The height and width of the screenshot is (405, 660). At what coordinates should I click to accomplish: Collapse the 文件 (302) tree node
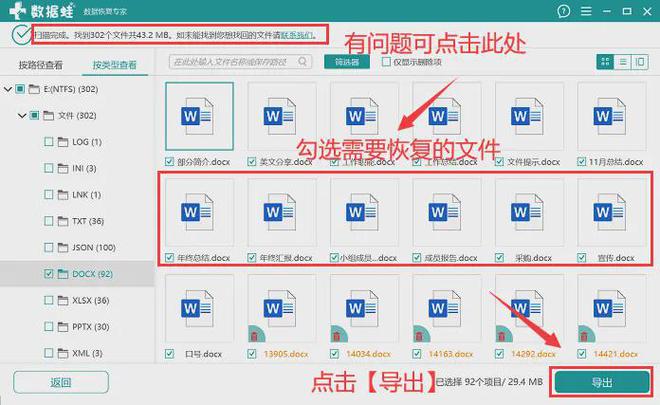(22, 115)
